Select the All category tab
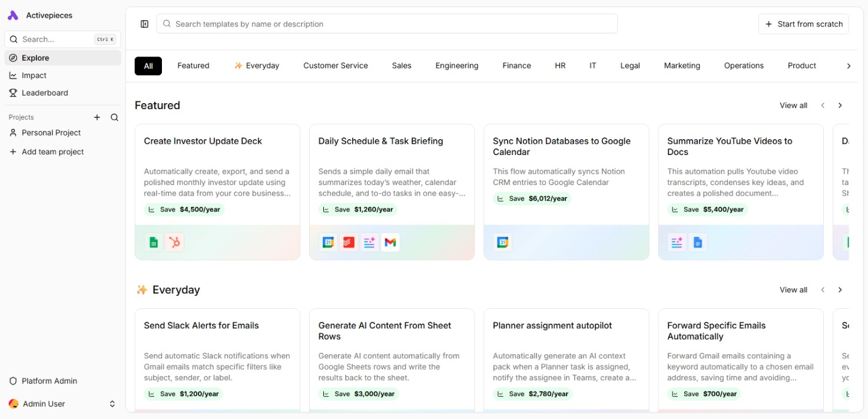868x419 pixels. click(x=148, y=66)
